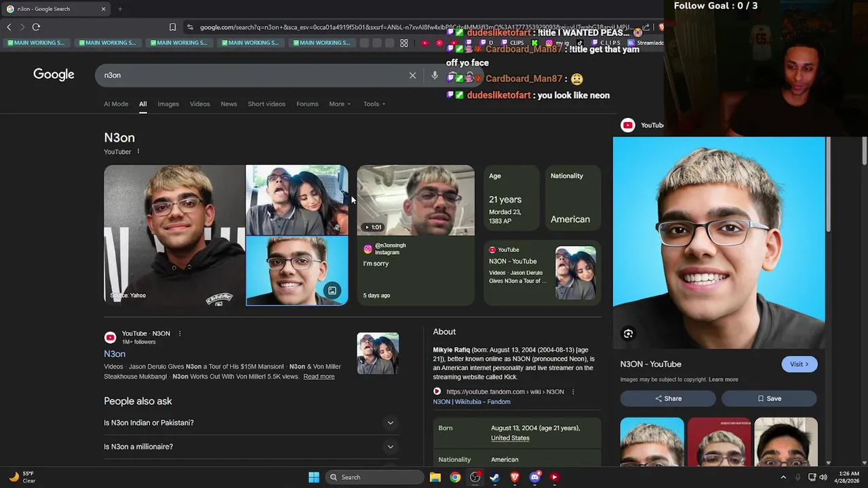
Task: Open the Windows Start menu
Action: (314, 477)
